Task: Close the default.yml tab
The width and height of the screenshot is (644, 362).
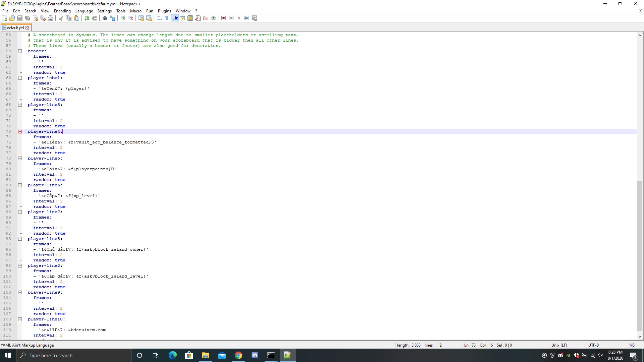Action: coord(28,28)
